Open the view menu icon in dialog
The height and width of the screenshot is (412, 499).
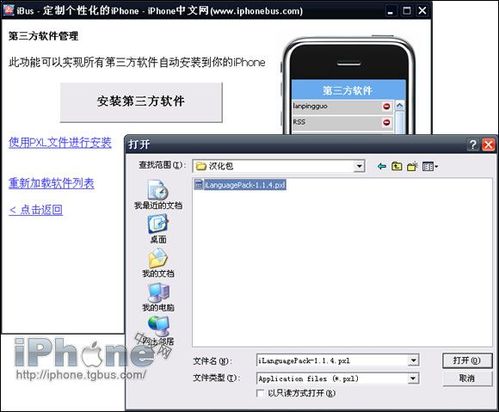(430, 166)
